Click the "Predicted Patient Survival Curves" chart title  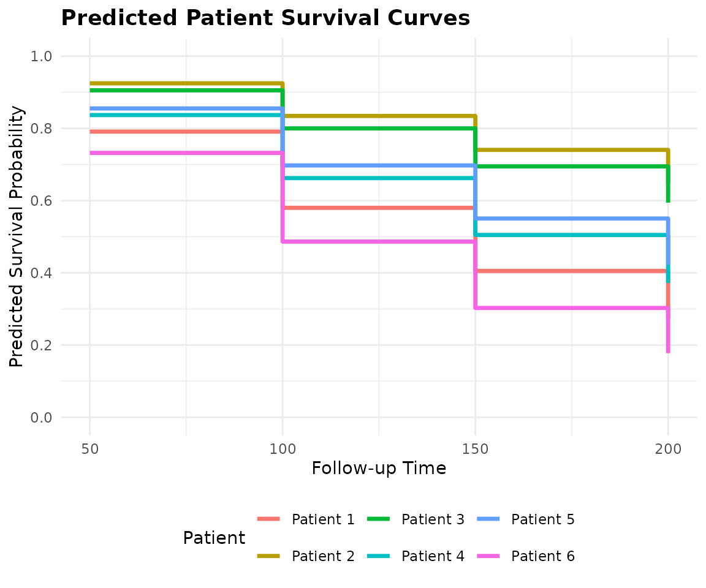tap(265, 18)
